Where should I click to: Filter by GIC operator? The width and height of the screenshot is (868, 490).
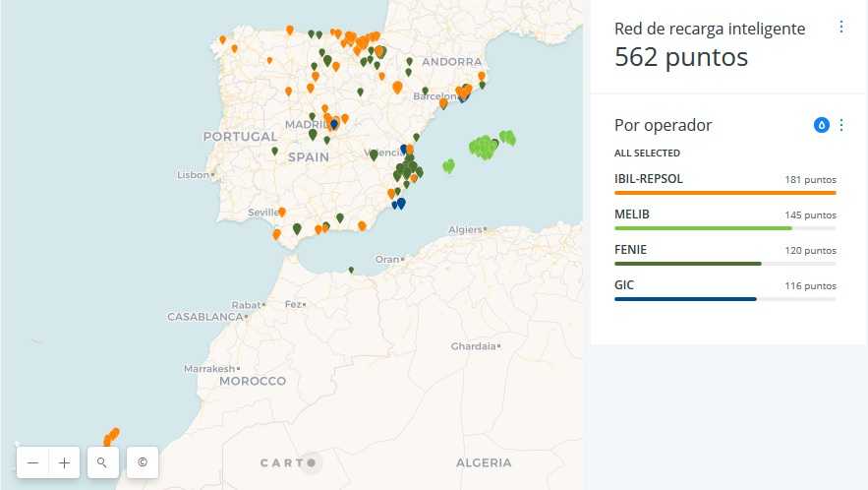[x=725, y=291]
